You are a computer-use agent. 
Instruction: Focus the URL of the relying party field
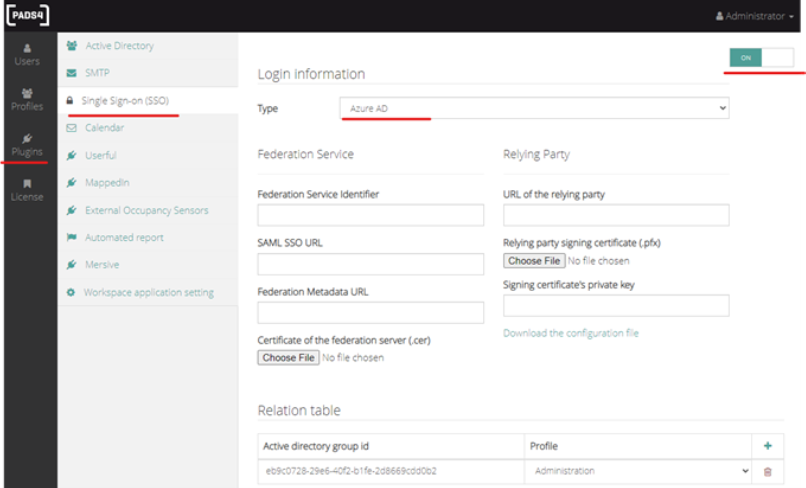pos(616,215)
